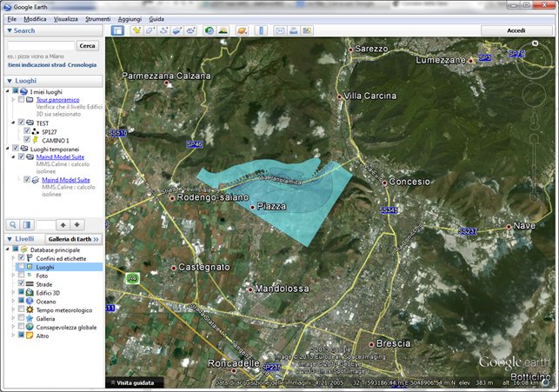Click the A4 highway marker on map
The image size is (559, 392).
click(132, 278)
